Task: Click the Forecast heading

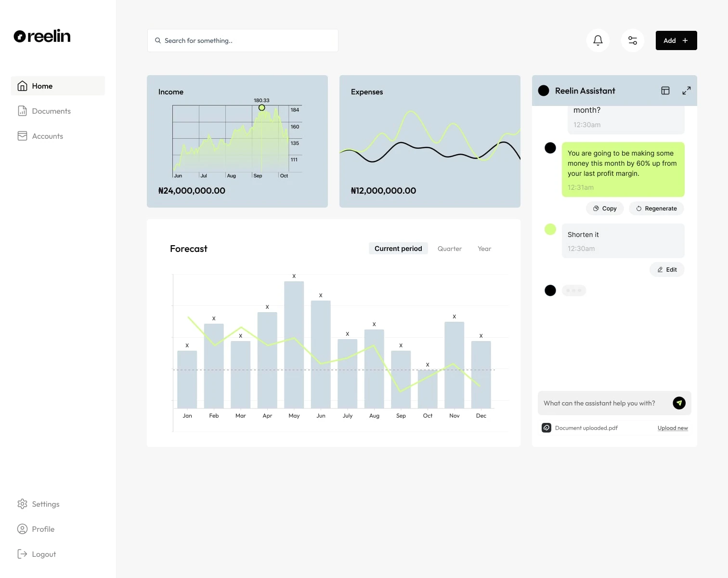Action: click(189, 249)
